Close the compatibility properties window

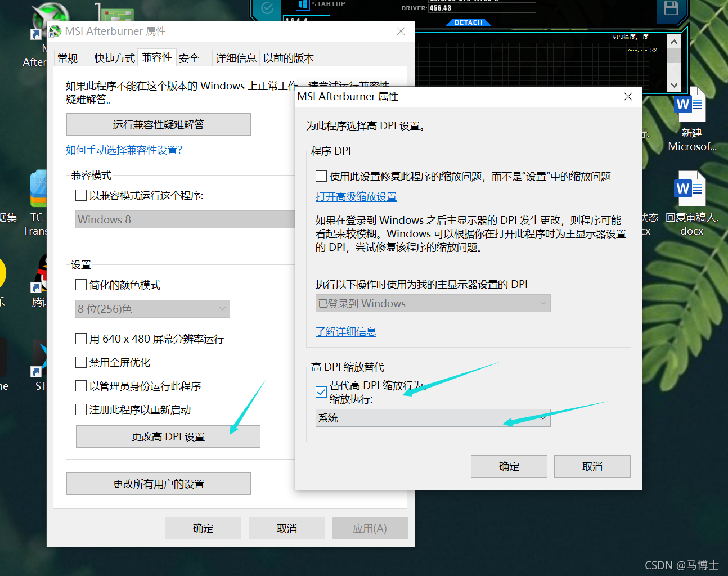[x=401, y=31]
